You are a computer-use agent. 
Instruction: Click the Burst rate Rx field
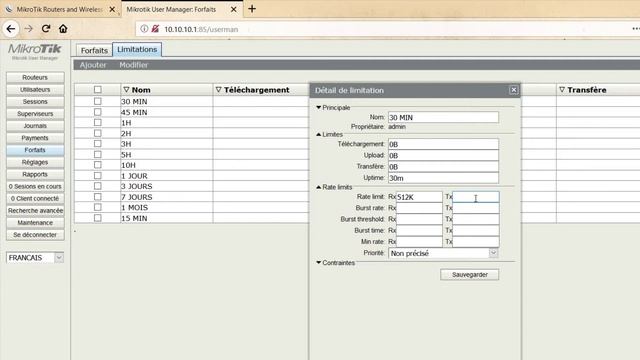pos(419,208)
